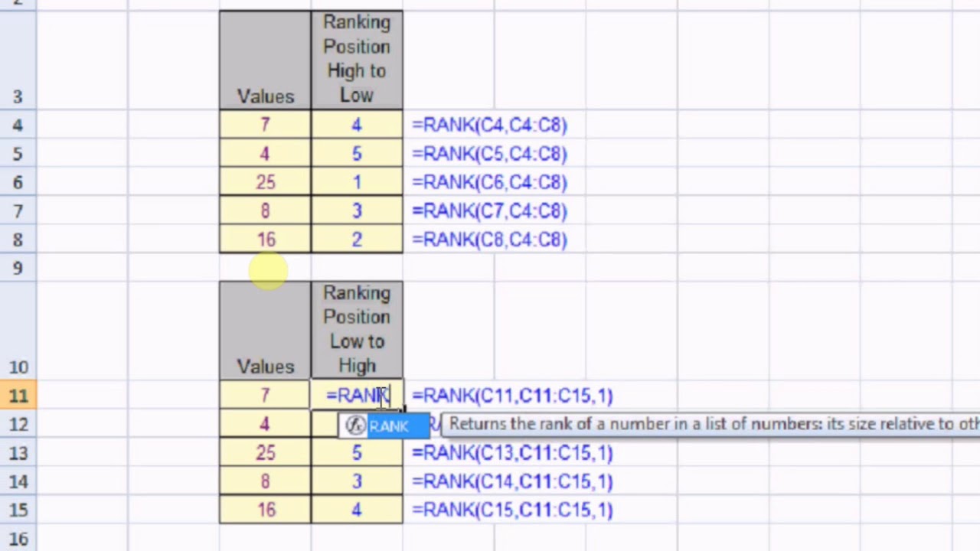This screenshot has height=551, width=980.
Task: Select rank 3 in row 14
Action: (357, 481)
